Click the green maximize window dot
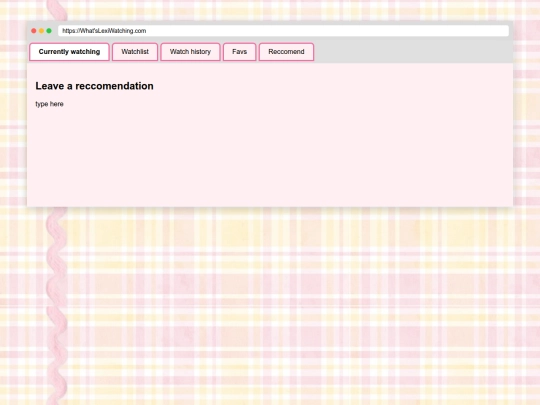This screenshot has width=540, height=405. pyautogui.click(x=49, y=31)
